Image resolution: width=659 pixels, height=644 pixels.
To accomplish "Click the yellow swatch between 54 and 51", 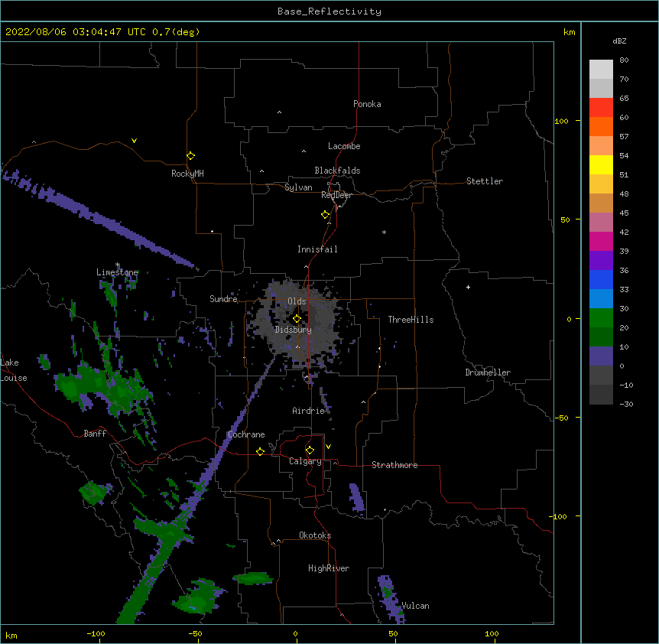I will click(x=601, y=164).
